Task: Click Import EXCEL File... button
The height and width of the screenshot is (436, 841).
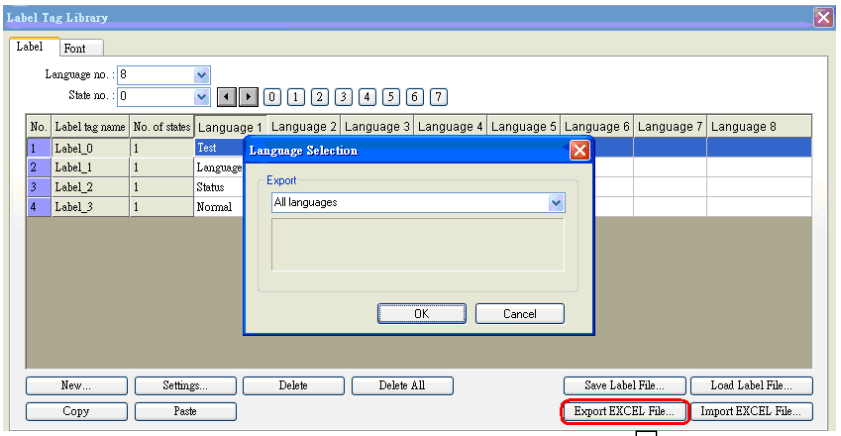Action: [x=751, y=411]
